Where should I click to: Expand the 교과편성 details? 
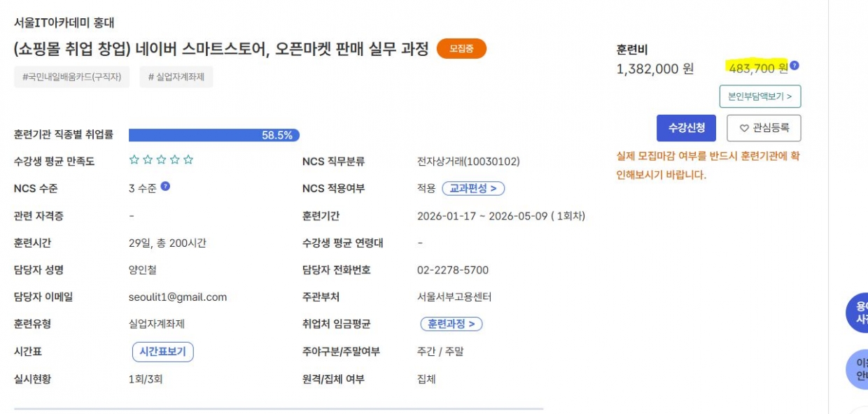point(473,188)
